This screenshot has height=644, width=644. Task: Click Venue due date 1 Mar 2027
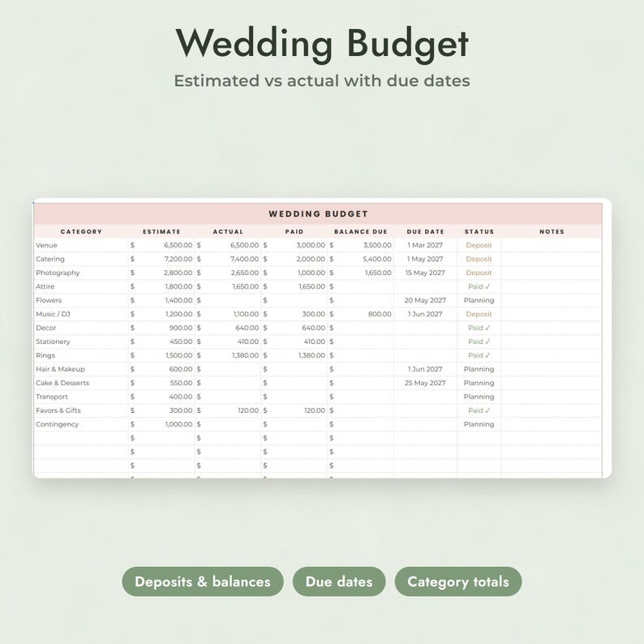[425, 245]
